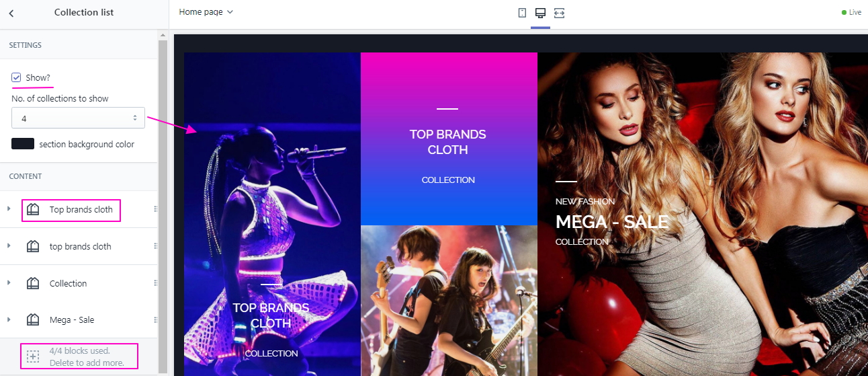This screenshot has height=376, width=868.
Task: Click the collection icon for Top brands cloth
Action: [x=33, y=210]
